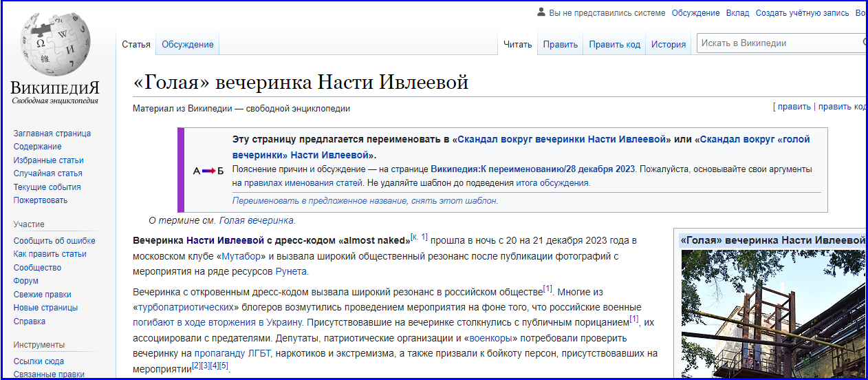Open the Сообщество link
Image resolution: width=868 pixels, height=380 pixels.
click(x=37, y=268)
